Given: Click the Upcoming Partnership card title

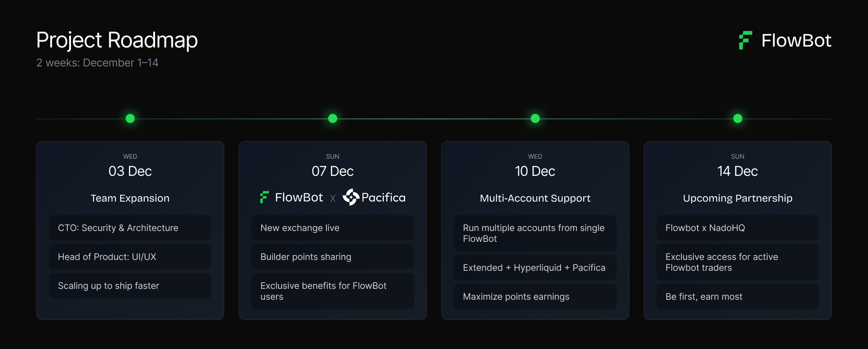Looking at the screenshot, I should pyautogui.click(x=738, y=198).
